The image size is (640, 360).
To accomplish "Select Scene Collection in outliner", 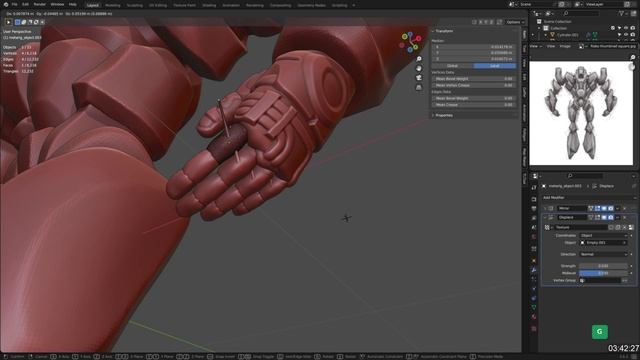I will [557, 22].
